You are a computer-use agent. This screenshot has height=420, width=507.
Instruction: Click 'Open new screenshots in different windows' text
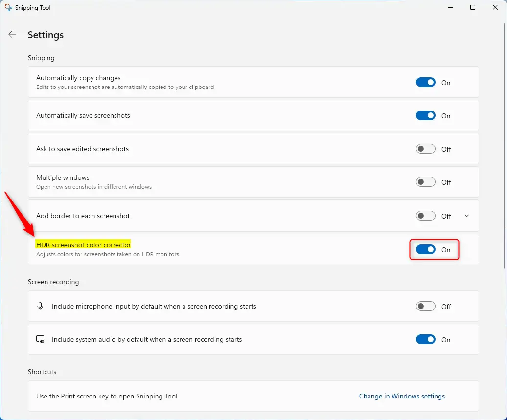pyautogui.click(x=94, y=187)
